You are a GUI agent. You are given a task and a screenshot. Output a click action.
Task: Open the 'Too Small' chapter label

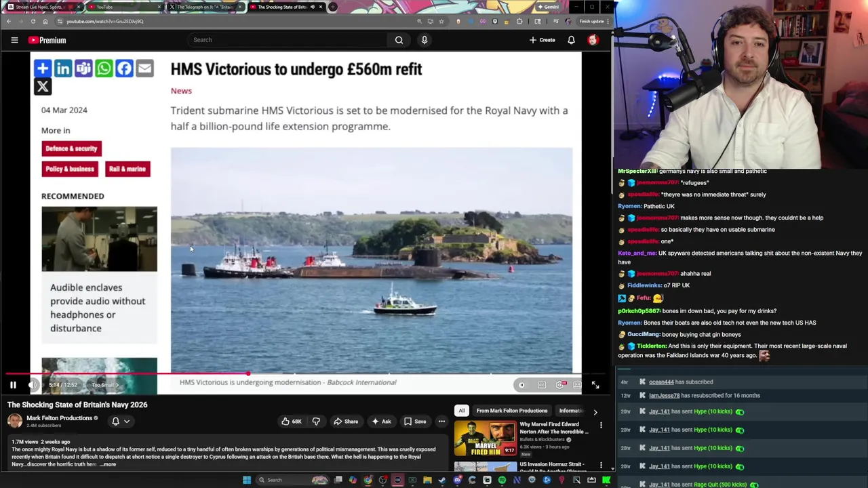pos(104,385)
